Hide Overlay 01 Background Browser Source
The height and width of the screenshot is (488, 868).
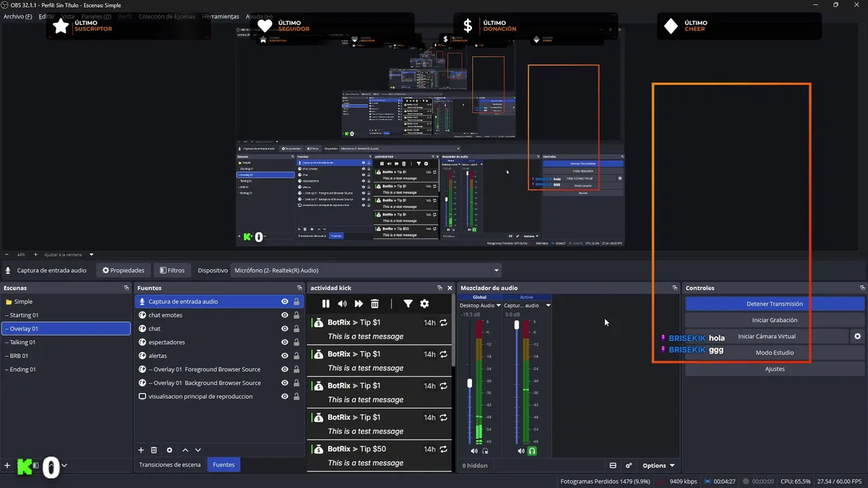pos(285,383)
